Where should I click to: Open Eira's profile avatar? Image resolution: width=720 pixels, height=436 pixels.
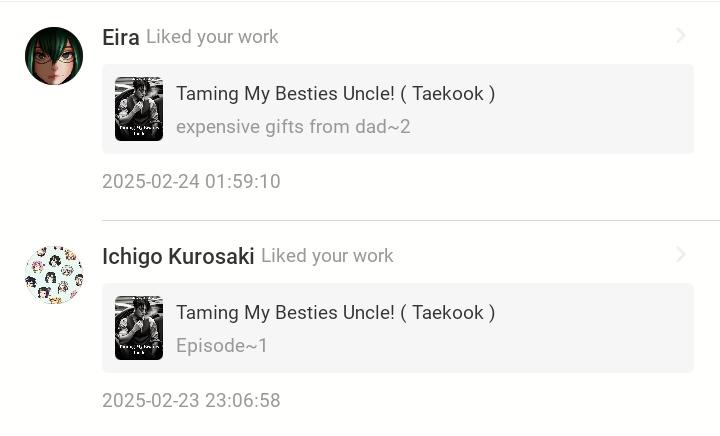click(54, 56)
